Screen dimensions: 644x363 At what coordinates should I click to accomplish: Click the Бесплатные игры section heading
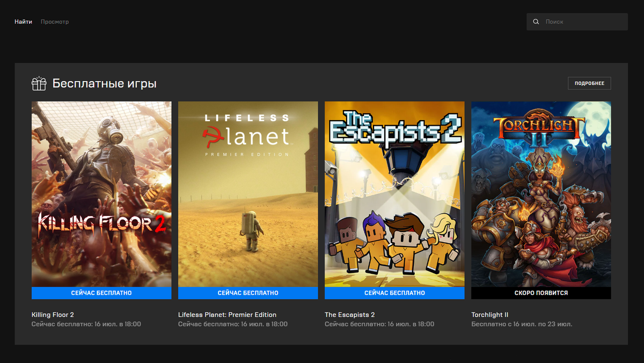pyautogui.click(x=104, y=84)
